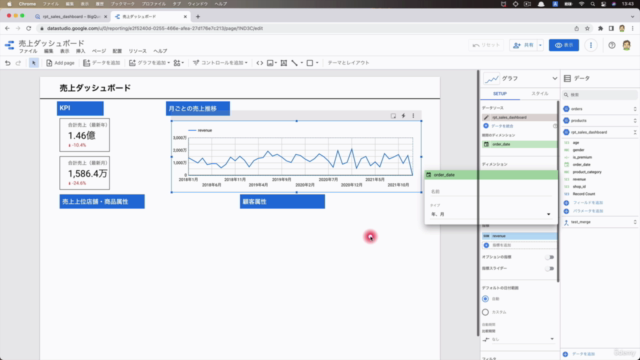Open the share options dropdown arrow
640x360 pixels.
pyautogui.click(x=540, y=45)
